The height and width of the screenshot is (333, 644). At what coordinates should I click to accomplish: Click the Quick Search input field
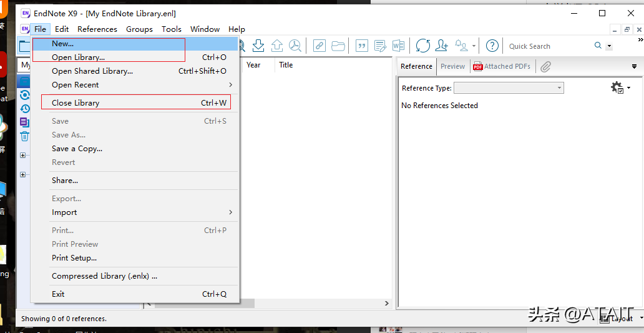pyautogui.click(x=550, y=46)
